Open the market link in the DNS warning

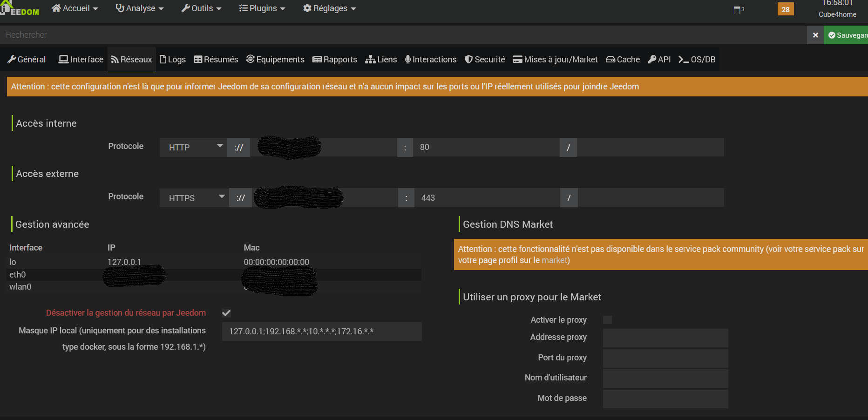(x=555, y=260)
